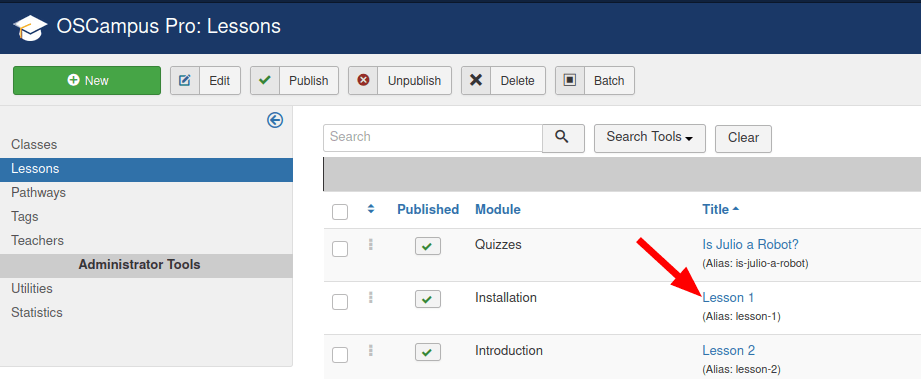This screenshot has height=379, width=921.
Task: Check the select-all checkbox in header
Action: pos(340,212)
